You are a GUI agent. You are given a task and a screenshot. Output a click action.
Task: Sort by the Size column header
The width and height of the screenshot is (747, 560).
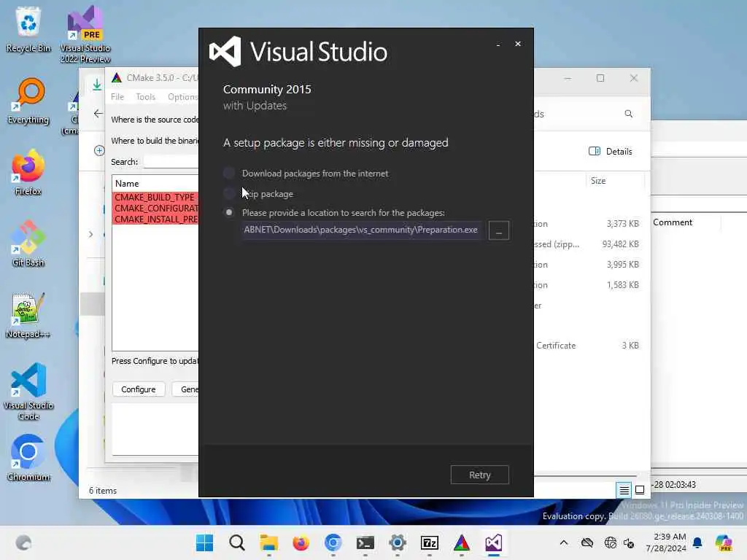598,181
